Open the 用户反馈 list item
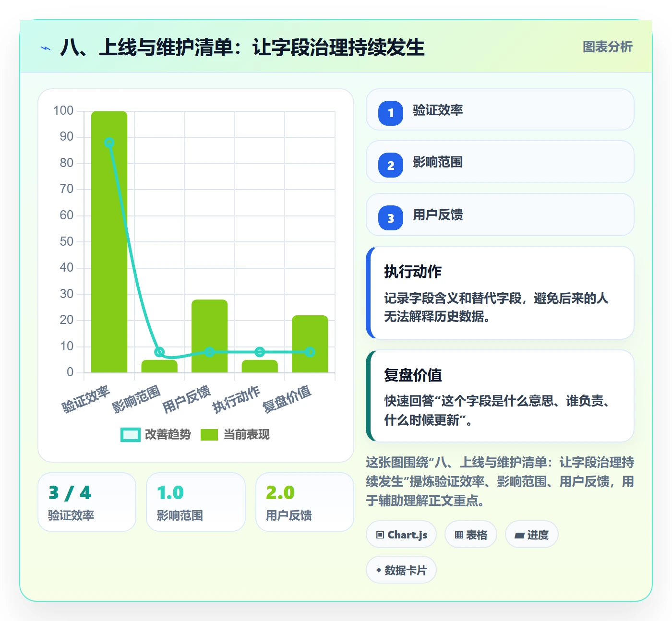The width and height of the screenshot is (672, 621). 500,215
